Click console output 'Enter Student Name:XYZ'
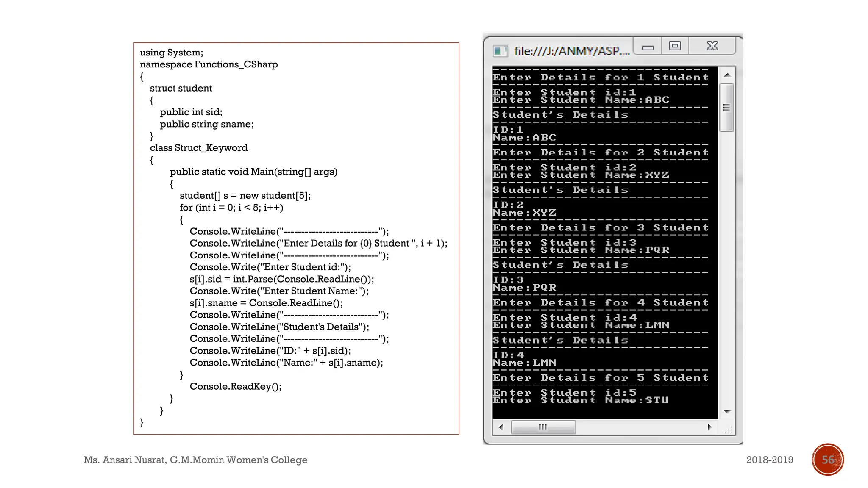The image size is (868, 488). pyautogui.click(x=581, y=175)
